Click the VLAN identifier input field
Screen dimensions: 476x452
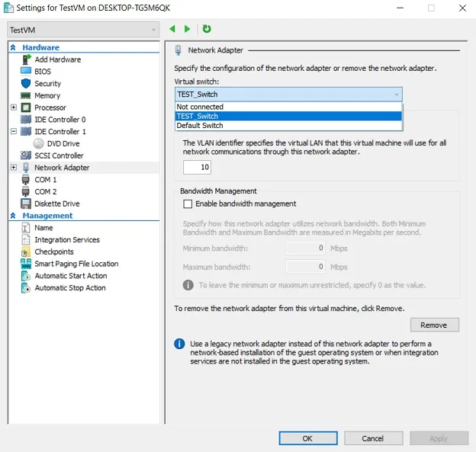pos(197,167)
